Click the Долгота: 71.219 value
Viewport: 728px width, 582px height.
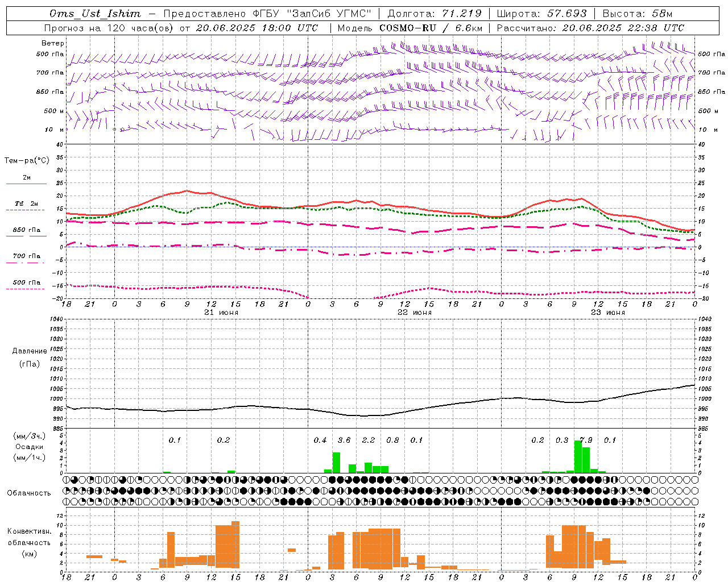[435, 14]
